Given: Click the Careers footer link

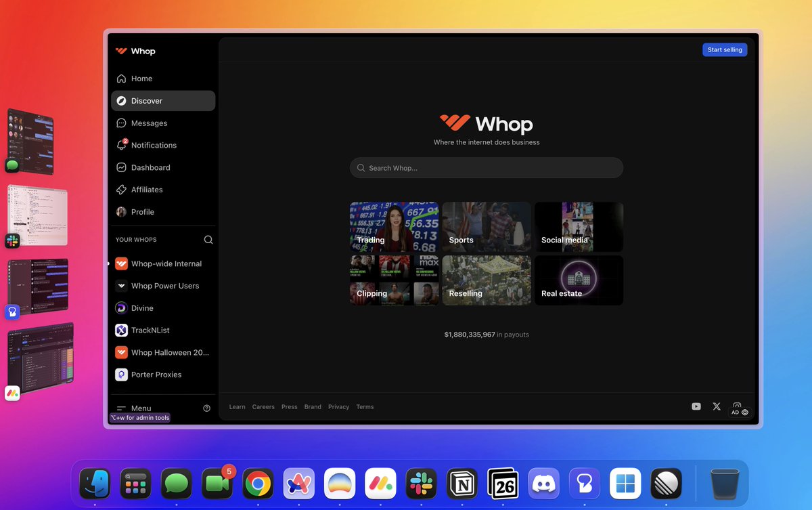Looking at the screenshot, I should click(x=263, y=407).
